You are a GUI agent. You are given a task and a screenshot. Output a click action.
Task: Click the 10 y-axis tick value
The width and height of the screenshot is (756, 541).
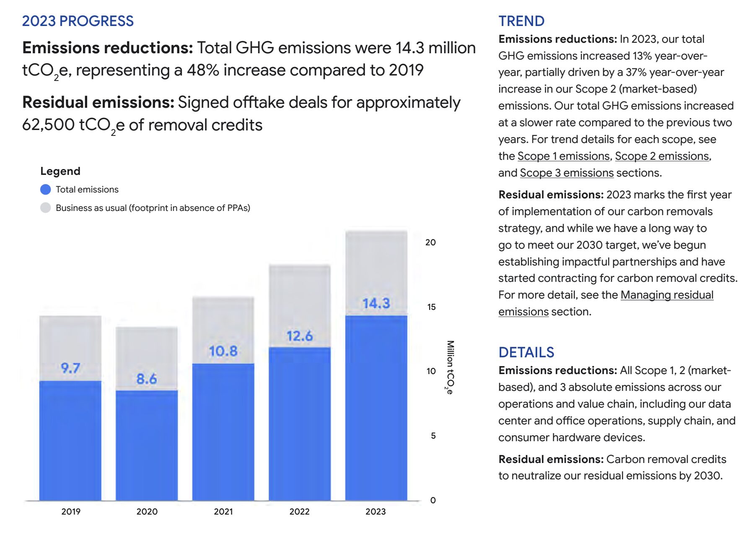tap(431, 371)
